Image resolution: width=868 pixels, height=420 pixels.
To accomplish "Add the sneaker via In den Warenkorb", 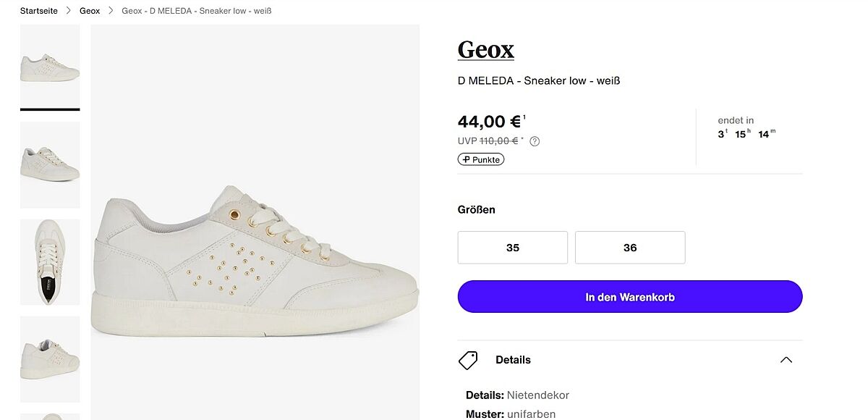I will point(630,297).
